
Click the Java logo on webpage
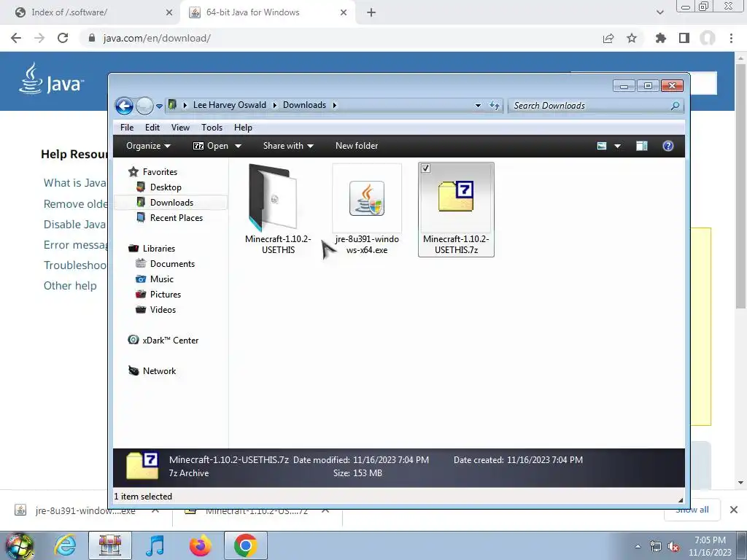pos(52,79)
